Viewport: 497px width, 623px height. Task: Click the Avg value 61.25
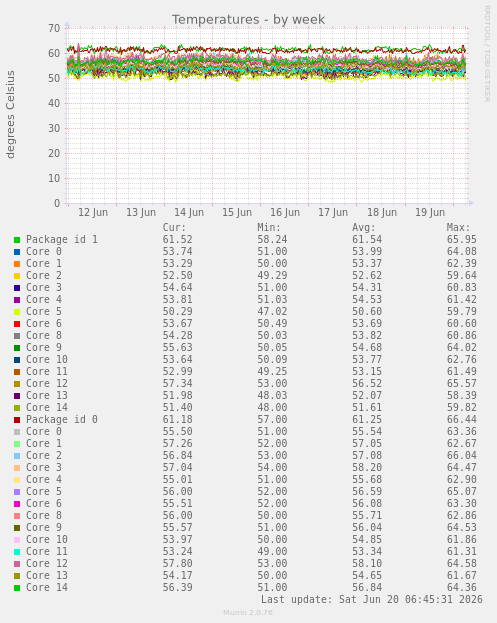point(367,420)
